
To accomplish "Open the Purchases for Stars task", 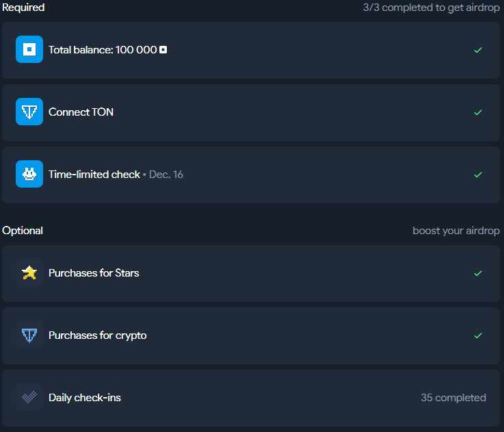I will [x=251, y=274].
